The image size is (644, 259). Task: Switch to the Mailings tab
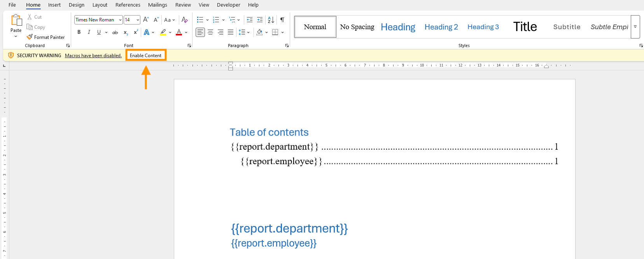point(157,5)
